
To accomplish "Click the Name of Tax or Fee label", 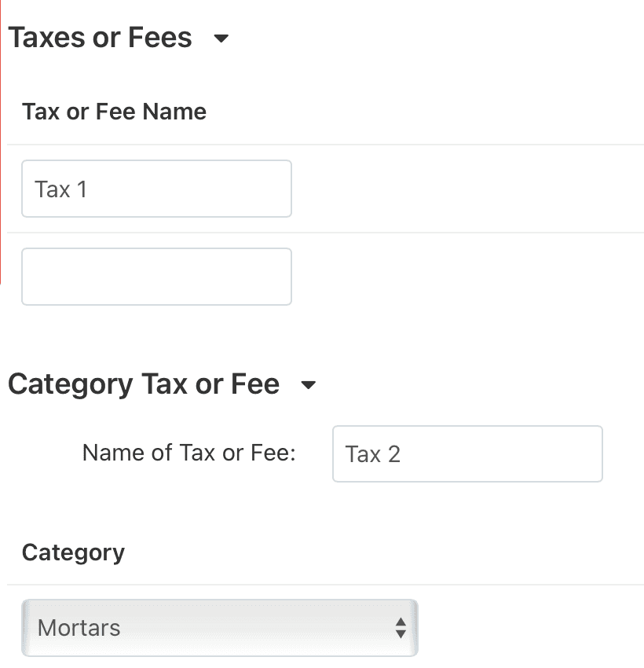I will pyautogui.click(x=189, y=453).
